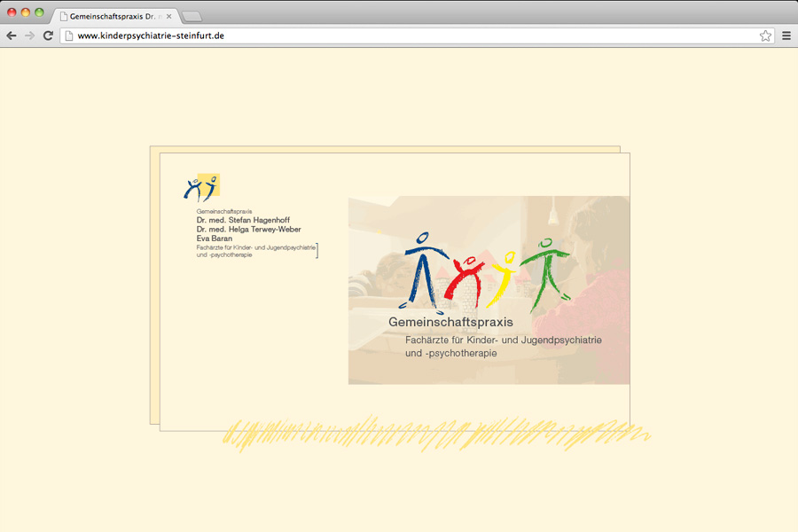
Task: Click the large Gemeinschaftspraxis heading in the banner
Action: coord(450,322)
